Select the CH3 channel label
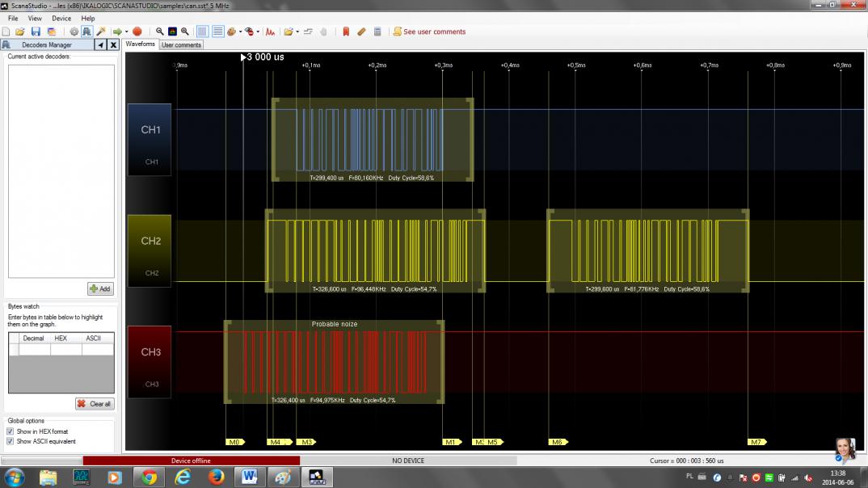868x488 pixels. pos(150,362)
